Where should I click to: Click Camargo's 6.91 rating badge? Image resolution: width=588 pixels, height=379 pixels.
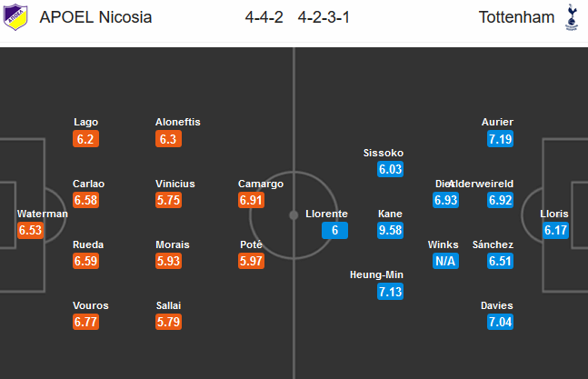[251, 200]
